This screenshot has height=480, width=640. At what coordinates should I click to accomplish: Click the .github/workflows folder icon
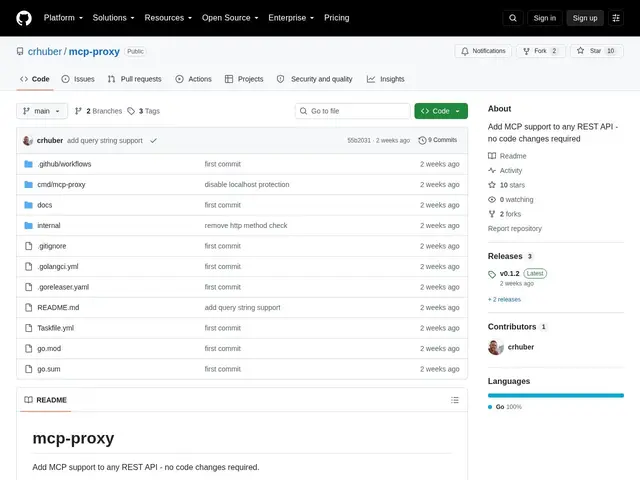point(28,164)
